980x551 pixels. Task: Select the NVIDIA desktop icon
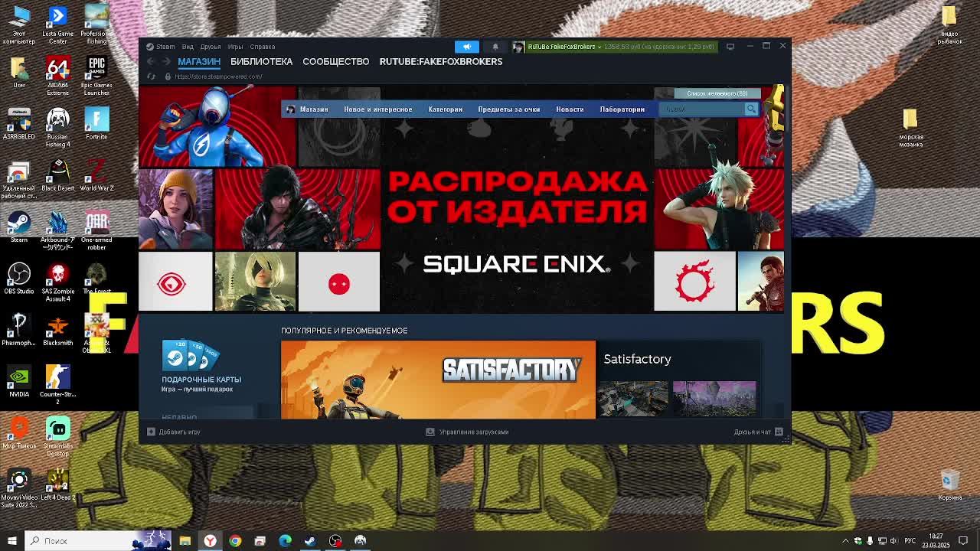19,381
